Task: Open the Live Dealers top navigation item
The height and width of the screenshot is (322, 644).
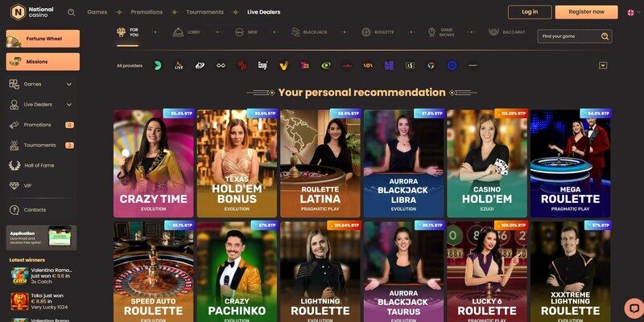Action: click(x=264, y=12)
